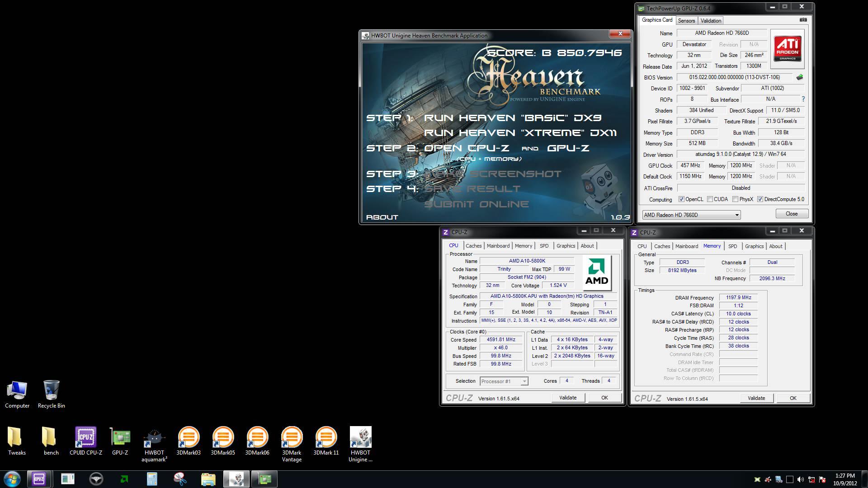
Task: Click the CPU-Z taskbar button
Action: point(39,479)
